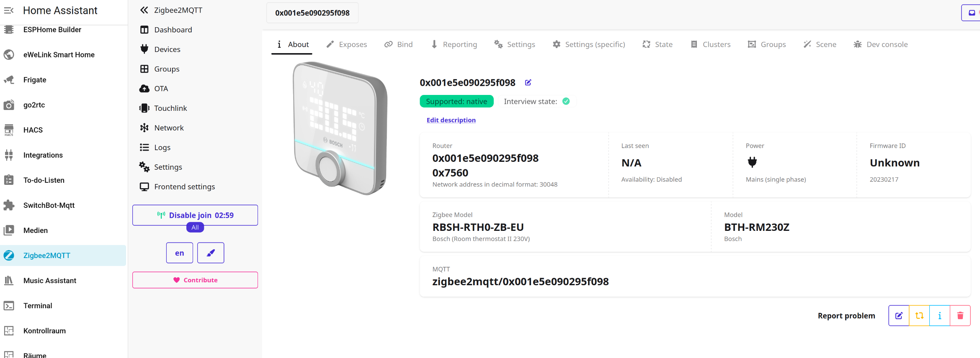Click the red delete device trash icon
Viewport: 980px width, 358px height.
coord(960,316)
